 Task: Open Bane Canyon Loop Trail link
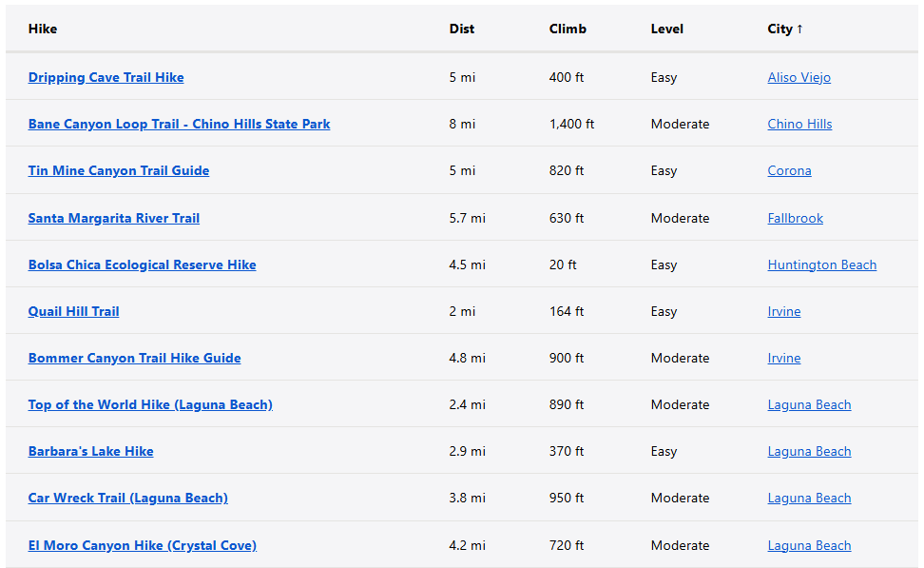179,125
